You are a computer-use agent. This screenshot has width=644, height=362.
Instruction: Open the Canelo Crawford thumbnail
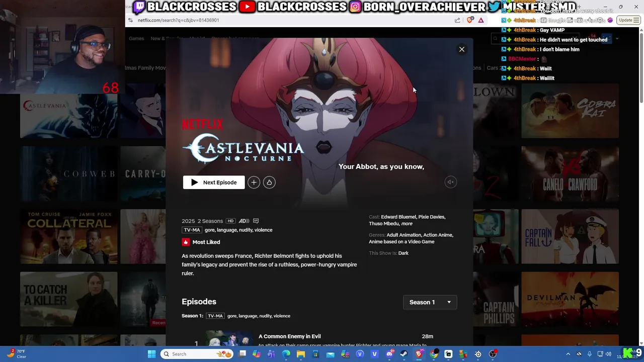tap(570, 173)
